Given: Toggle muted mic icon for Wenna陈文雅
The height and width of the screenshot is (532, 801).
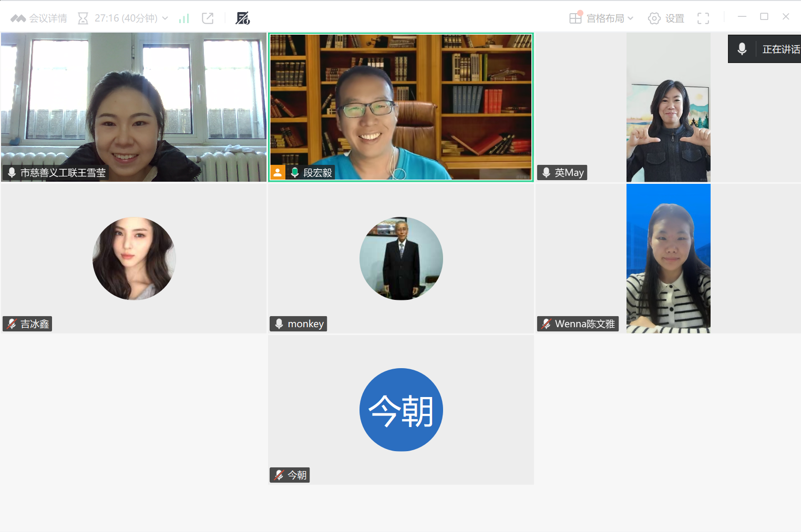Looking at the screenshot, I should point(546,324).
